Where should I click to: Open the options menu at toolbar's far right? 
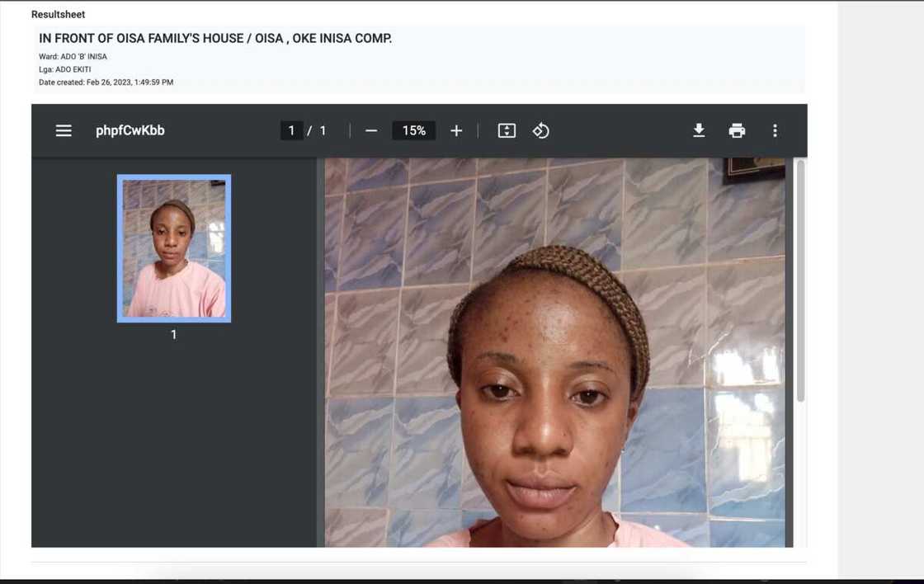point(775,130)
